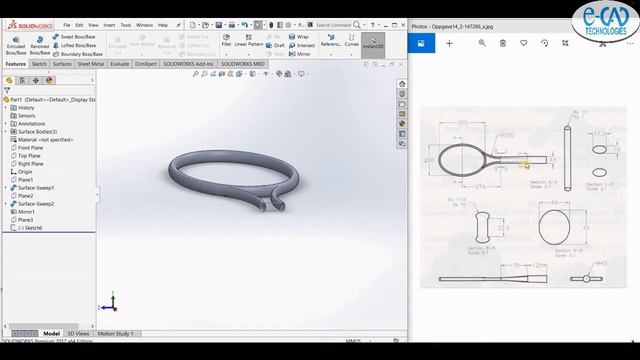
Task: Select the Extruded Boss/Base tool
Action: [x=16, y=45]
